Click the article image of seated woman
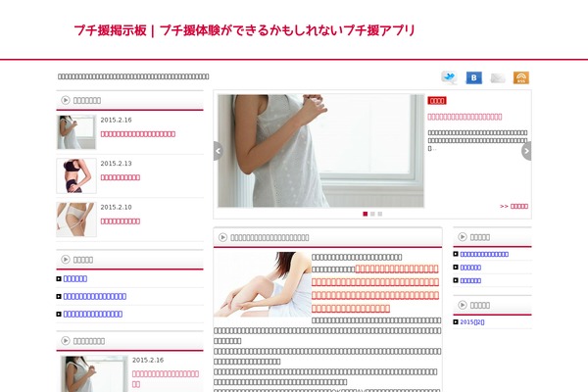The image size is (588, 392). tap(263, 284)
